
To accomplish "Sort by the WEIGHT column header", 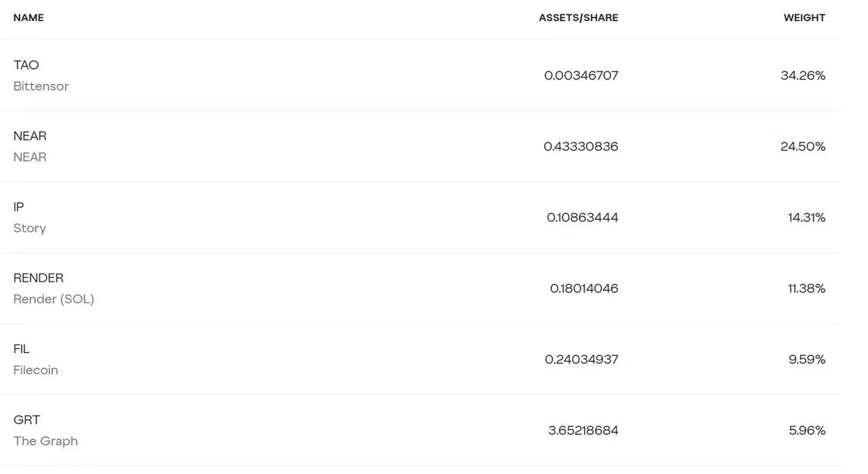I will click(804, 17).
